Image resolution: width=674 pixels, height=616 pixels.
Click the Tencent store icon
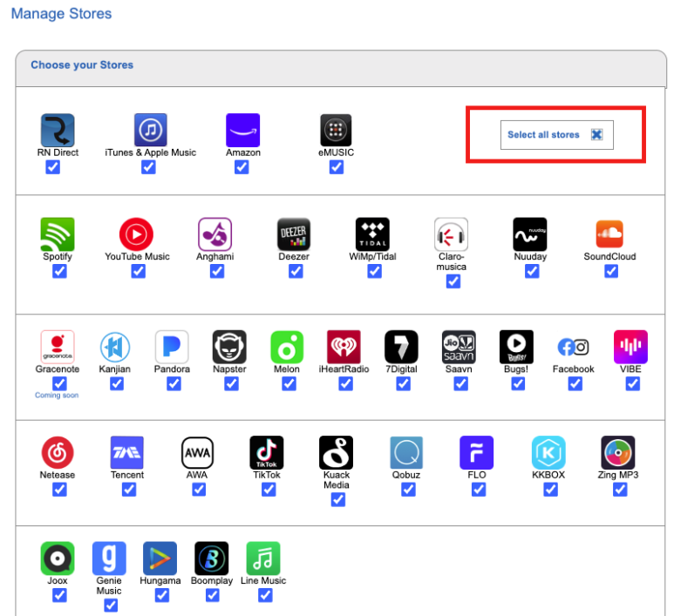coord(126,452)
